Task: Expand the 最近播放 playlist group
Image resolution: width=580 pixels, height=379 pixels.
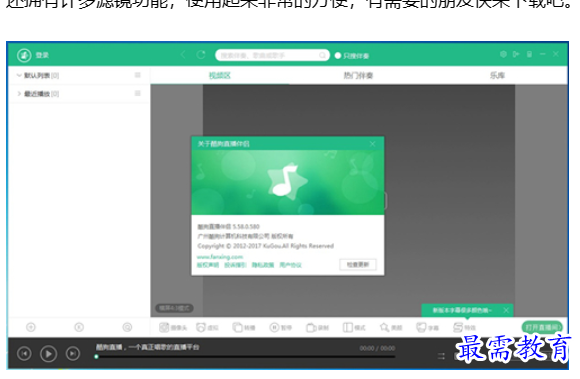Action: [x=19, y=94]
